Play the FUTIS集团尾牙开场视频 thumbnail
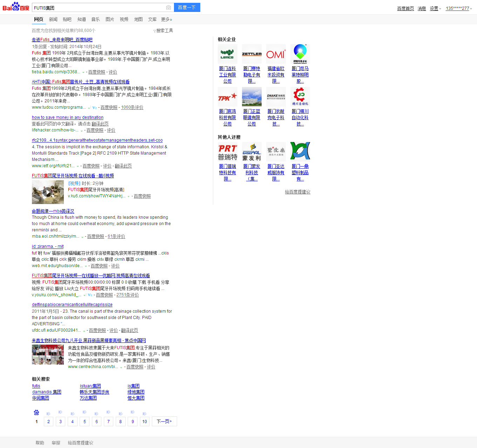Image resolution: width=477 pixels, height=448 pixels. point(48,192)
